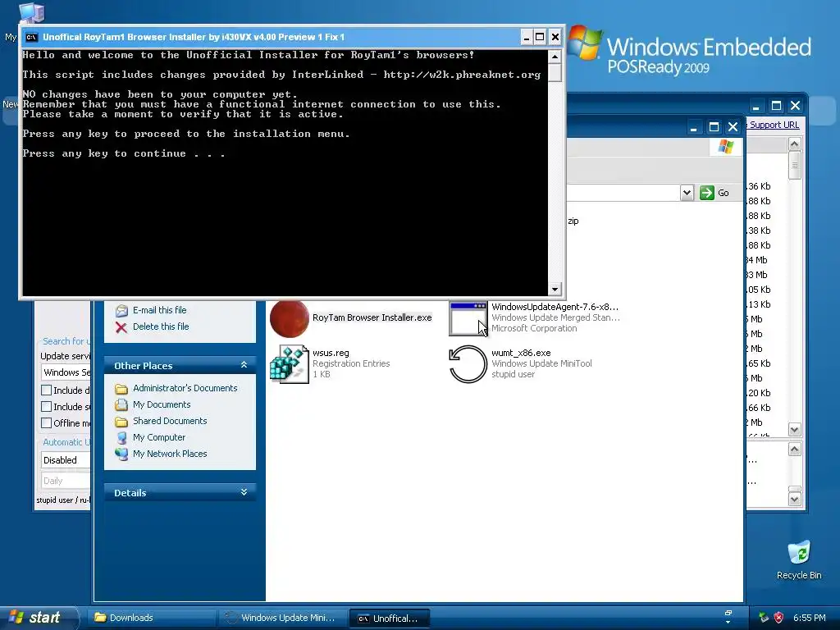Click the Administrator's Documents link text

coord(185,388)
